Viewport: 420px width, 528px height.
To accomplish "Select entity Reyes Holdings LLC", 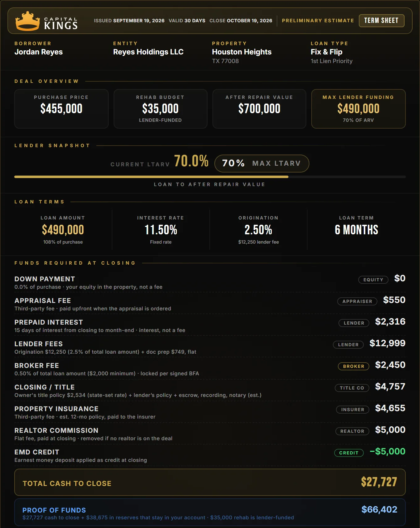I will coord(148,52).
